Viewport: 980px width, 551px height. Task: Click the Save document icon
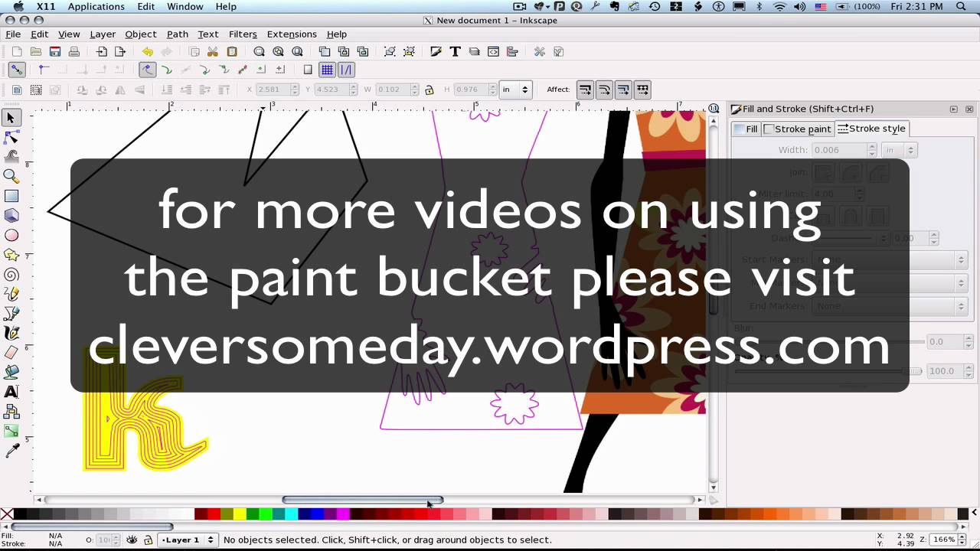pyautogui.click(x=55, y=51)
